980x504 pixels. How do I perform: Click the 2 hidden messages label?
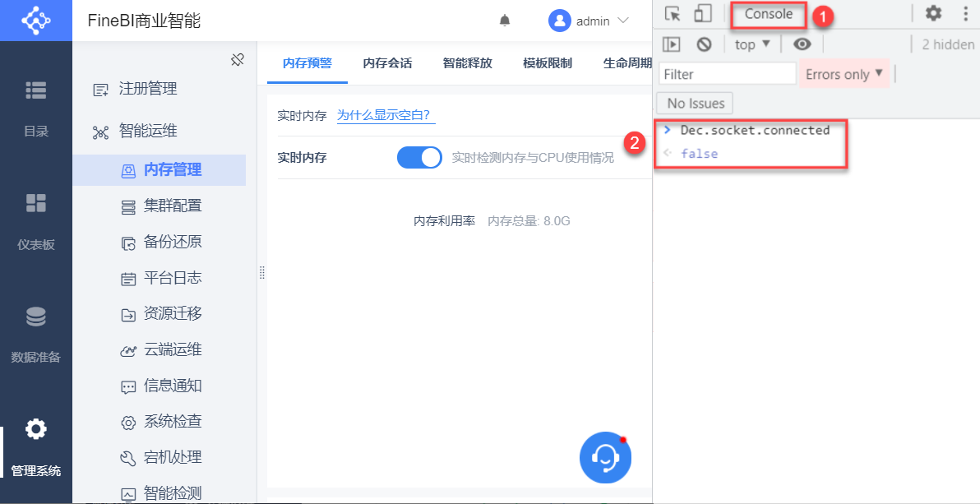948,44
